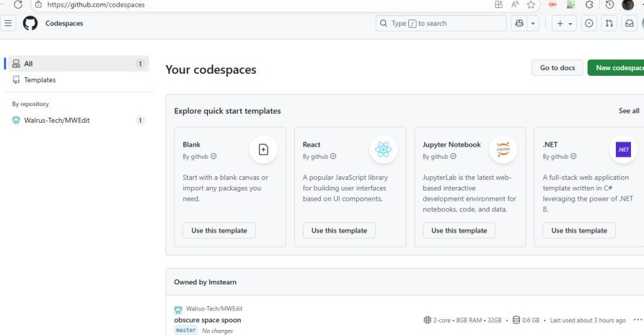644x335 pixels.
Task: Open the notifications inbox icon
Action: coord(628,23)
